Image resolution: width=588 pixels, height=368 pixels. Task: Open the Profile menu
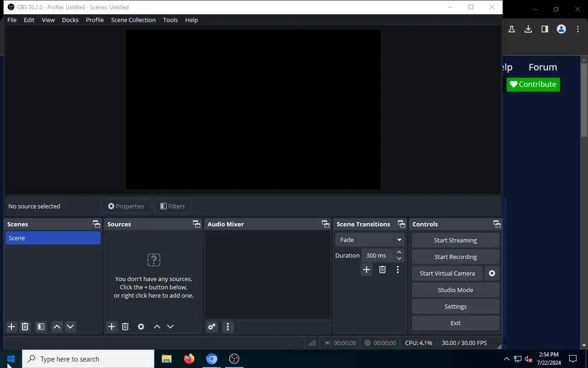coord(95,20)
